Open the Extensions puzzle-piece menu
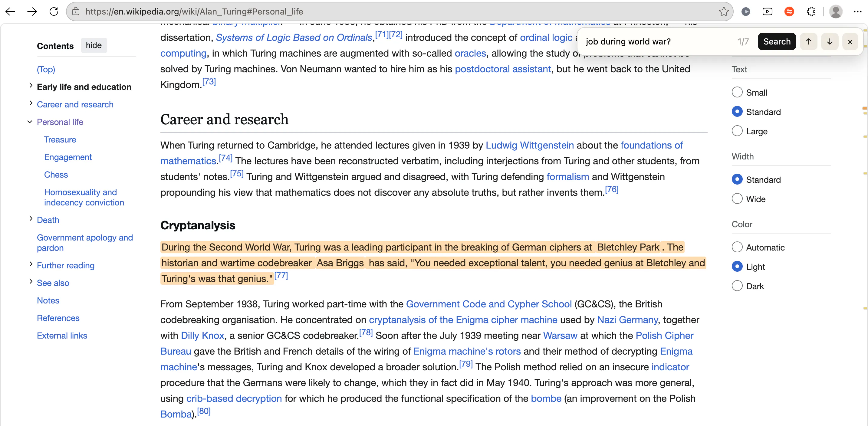The width and height of the screenshot is (868, 426). click(811, 11)
